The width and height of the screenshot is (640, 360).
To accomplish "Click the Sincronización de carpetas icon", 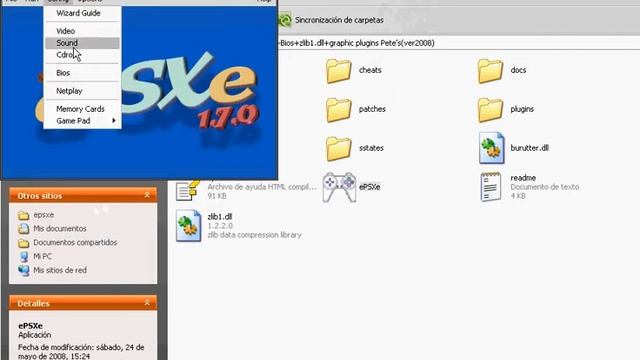I will tap(284, 20).
